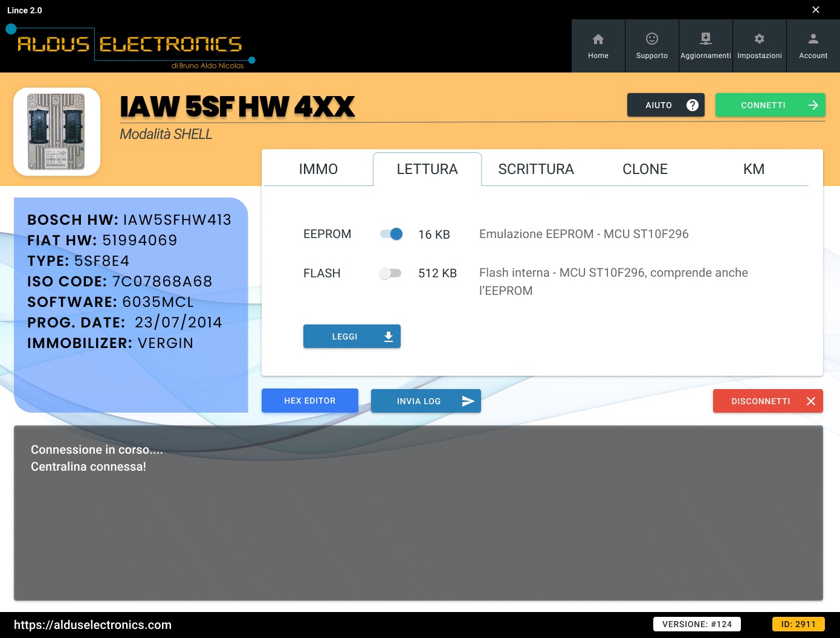Open the KM tab
This screenshot has width=840, height=638.
[754, 169]
